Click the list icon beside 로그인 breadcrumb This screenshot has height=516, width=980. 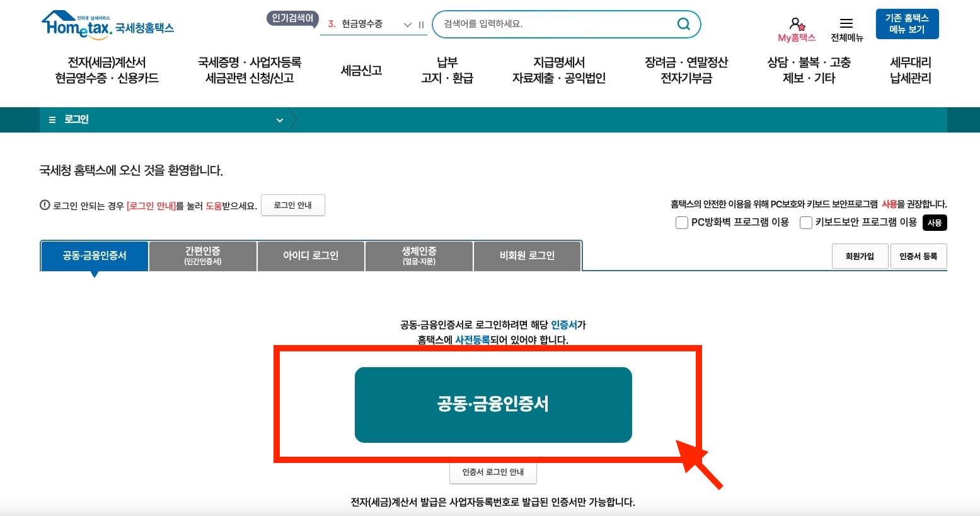pos(52,119)
